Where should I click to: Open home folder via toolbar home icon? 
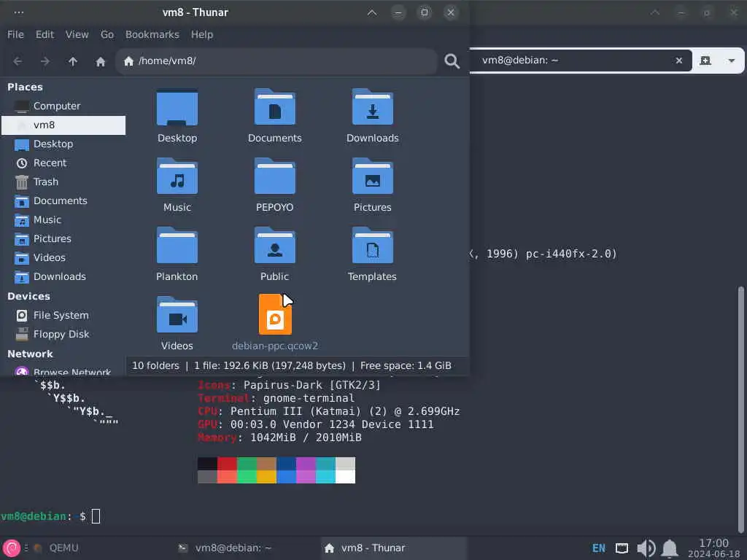pos(100,61)
